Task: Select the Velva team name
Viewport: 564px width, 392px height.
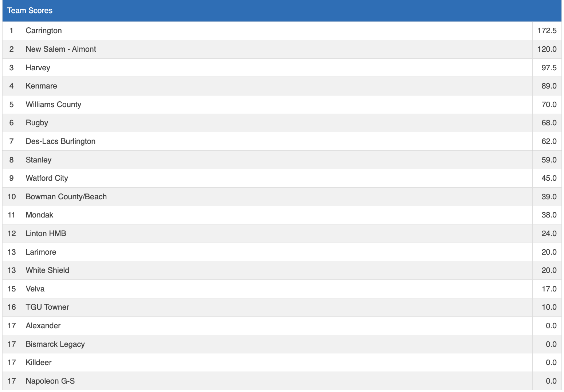Action: (x=35, y=289)
